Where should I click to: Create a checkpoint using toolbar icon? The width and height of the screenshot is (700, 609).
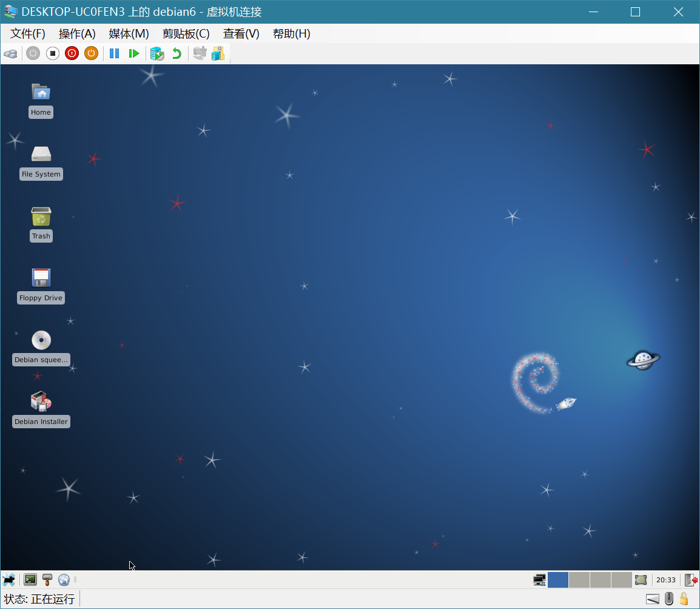pos(157,53)
